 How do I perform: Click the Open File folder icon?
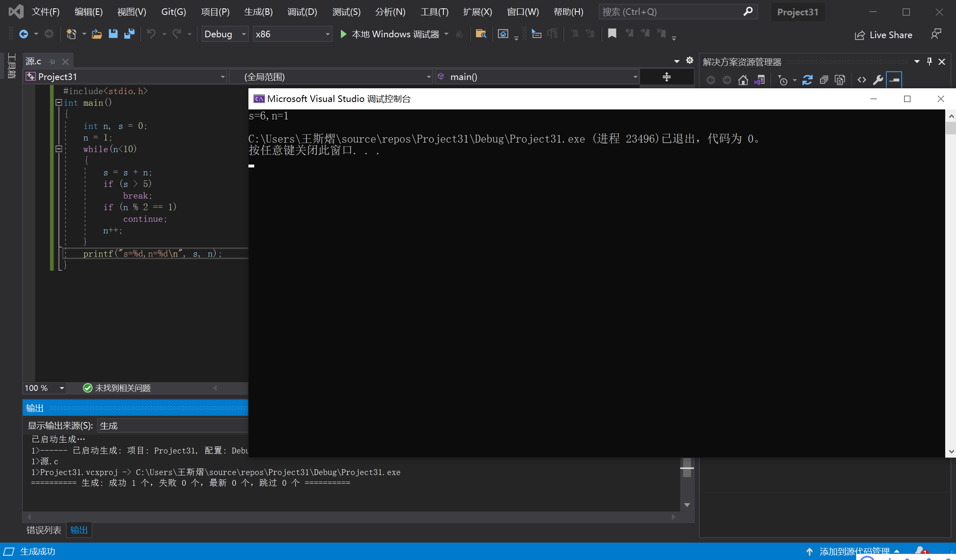click(97, 34)
